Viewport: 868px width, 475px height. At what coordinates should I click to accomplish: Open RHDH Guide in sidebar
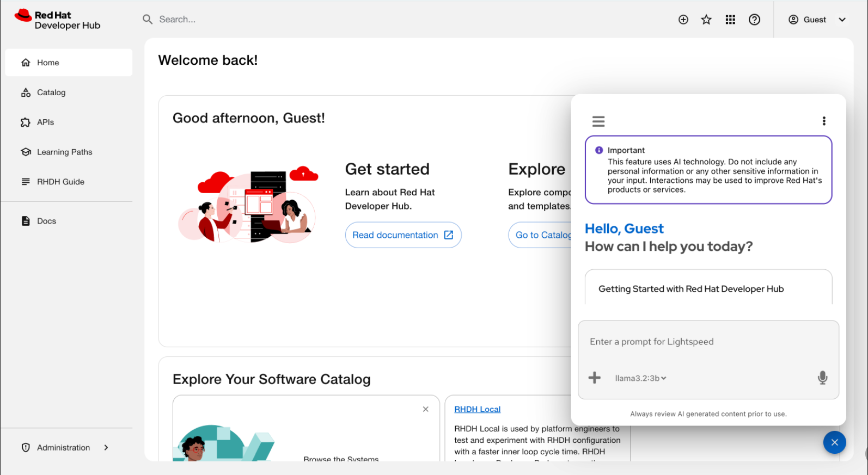(x=69, y=182)
